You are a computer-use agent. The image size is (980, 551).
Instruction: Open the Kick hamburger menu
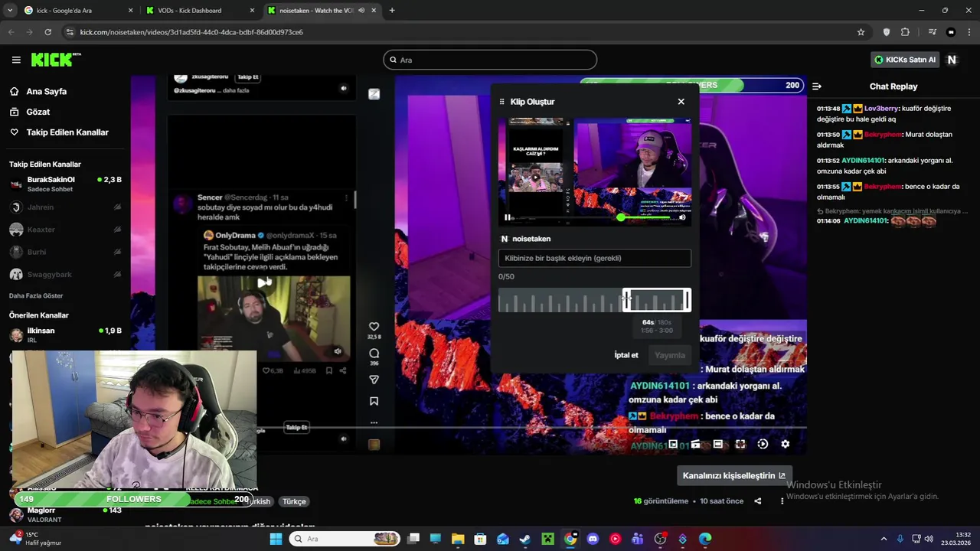click(16, 60)
